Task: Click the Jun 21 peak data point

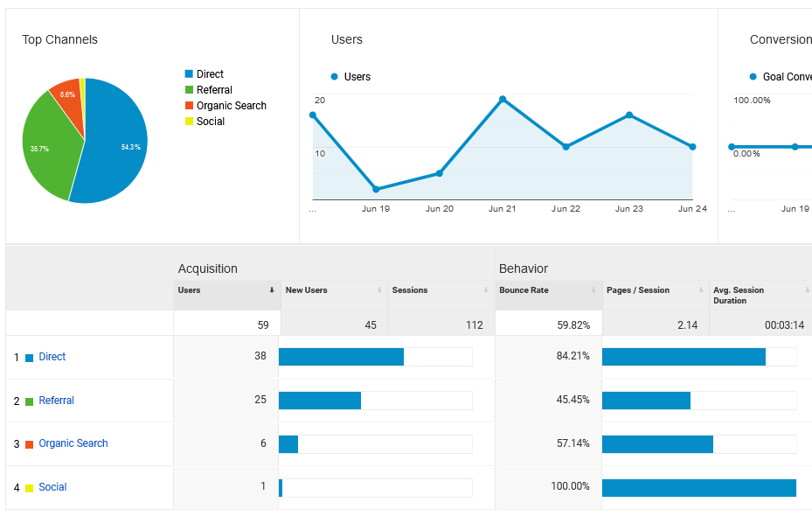Action: [x=503, y=100]
